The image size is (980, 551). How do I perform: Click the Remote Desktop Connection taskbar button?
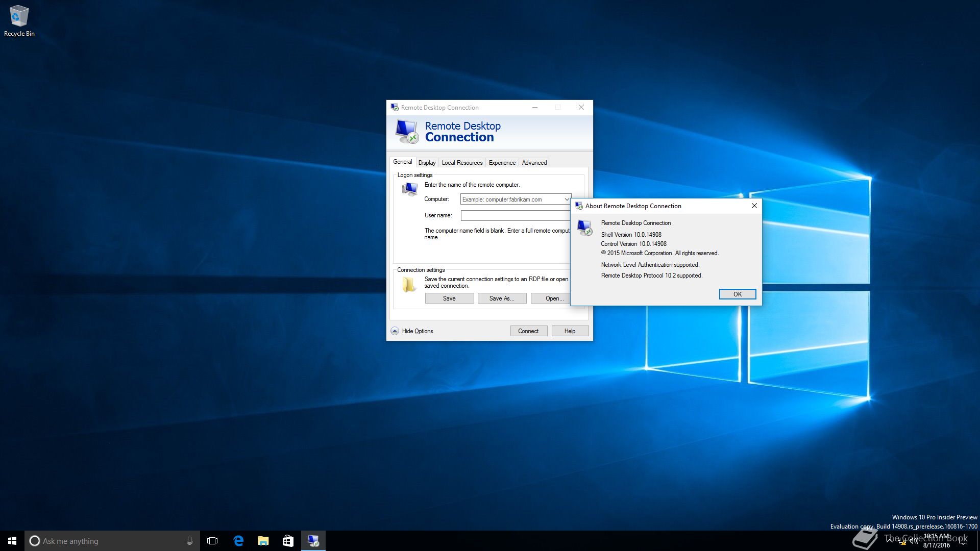click(x=313, y=541)
